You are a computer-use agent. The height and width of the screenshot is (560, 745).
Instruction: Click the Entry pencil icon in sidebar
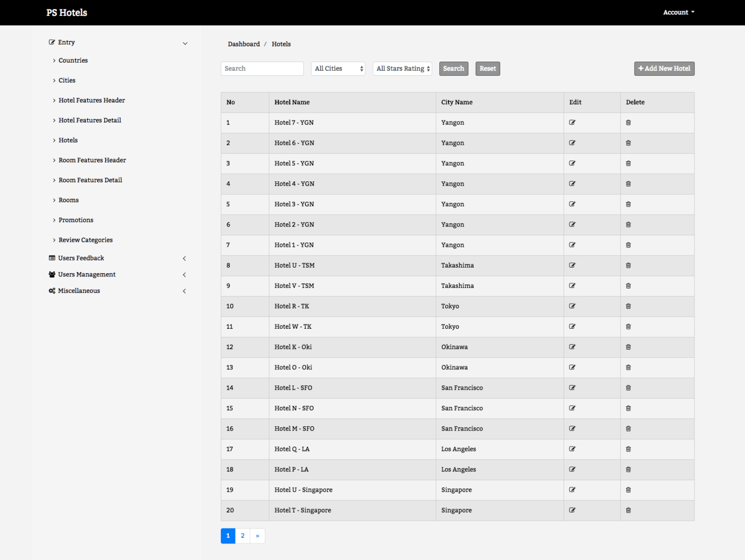coord(52,42)
